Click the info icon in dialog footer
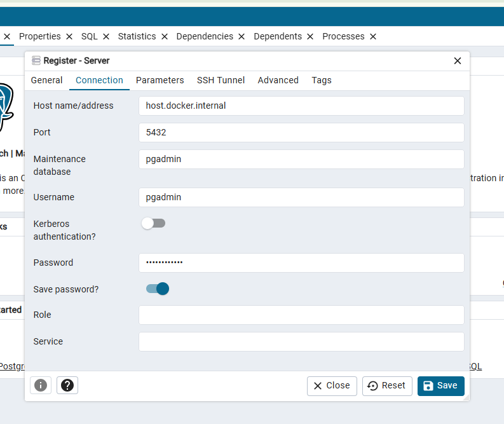 coord(41,385)
